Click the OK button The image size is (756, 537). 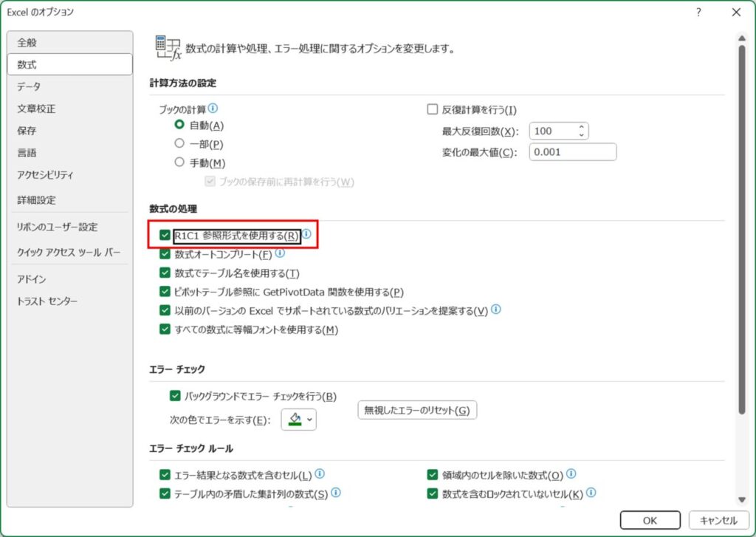(650, 520)
